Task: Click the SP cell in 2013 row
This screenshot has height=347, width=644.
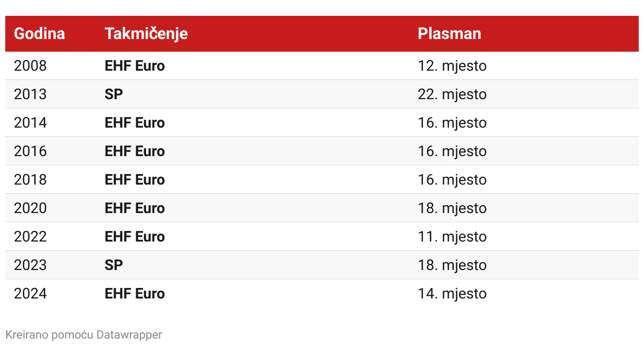Action: [113, 94]
